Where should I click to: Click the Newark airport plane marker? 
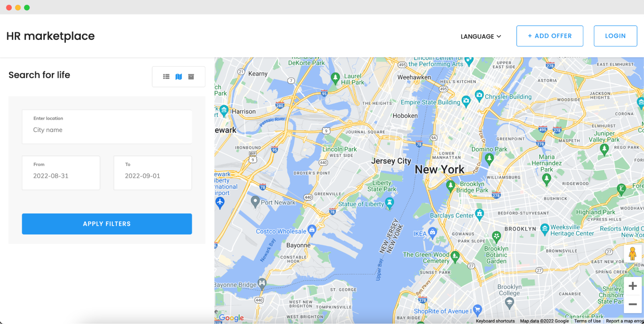220,203
